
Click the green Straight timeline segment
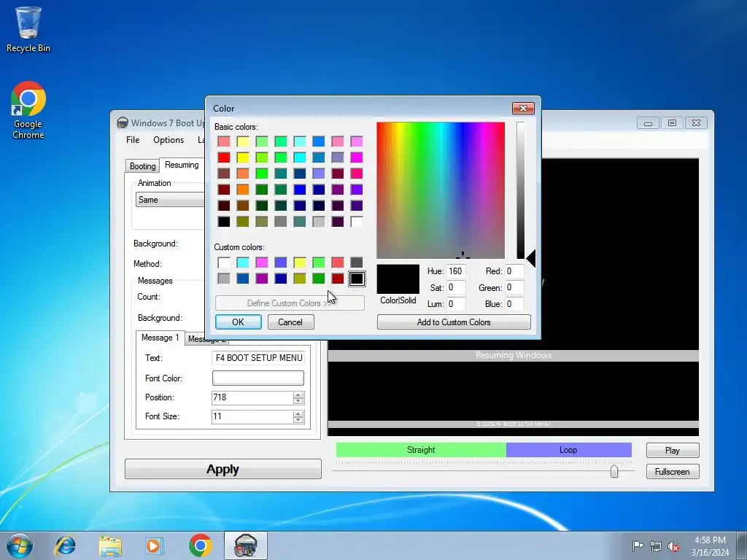tap(421, 450)
